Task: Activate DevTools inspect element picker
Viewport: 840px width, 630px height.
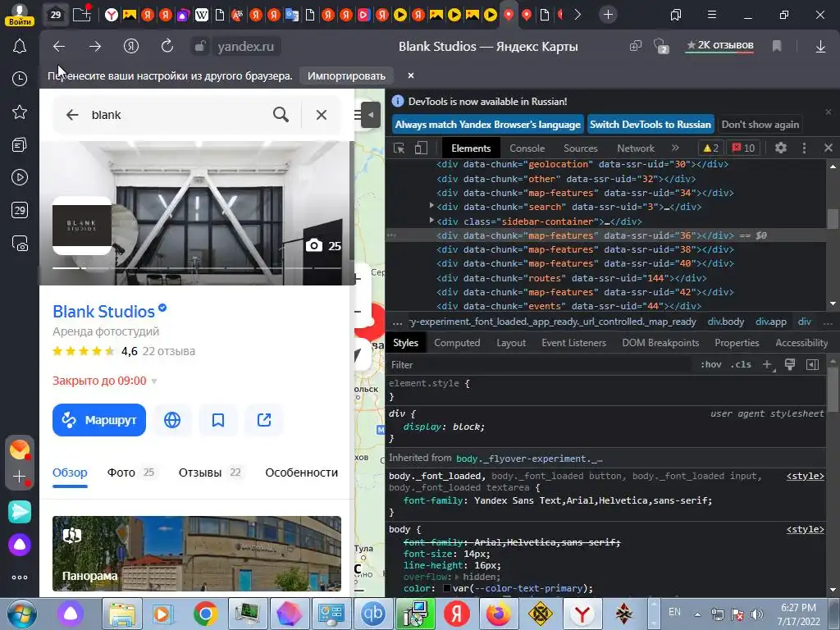Action: click(x=399, y=148)
